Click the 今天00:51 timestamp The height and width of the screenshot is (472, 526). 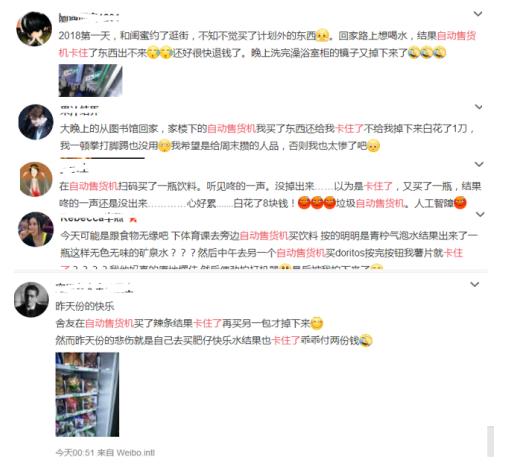coord(75,453)
